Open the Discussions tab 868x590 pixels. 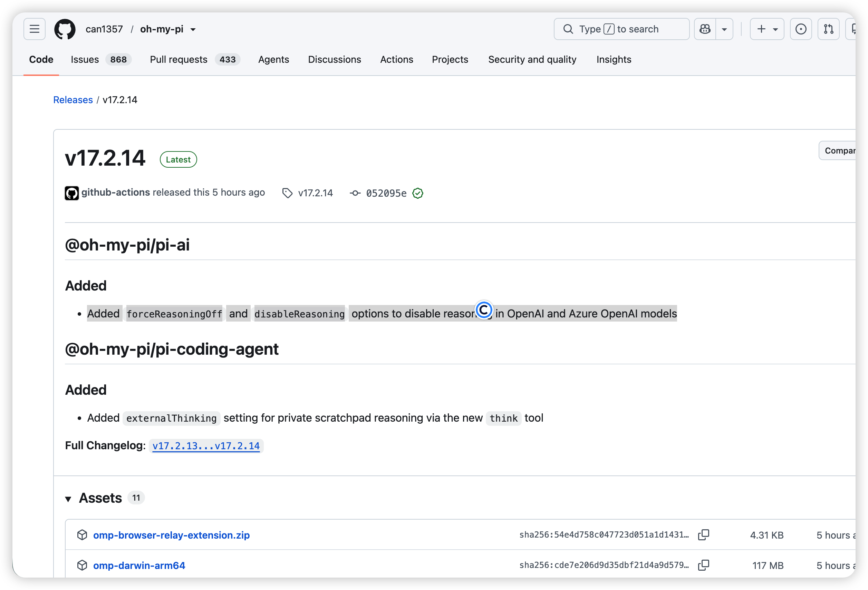(334, 60)
